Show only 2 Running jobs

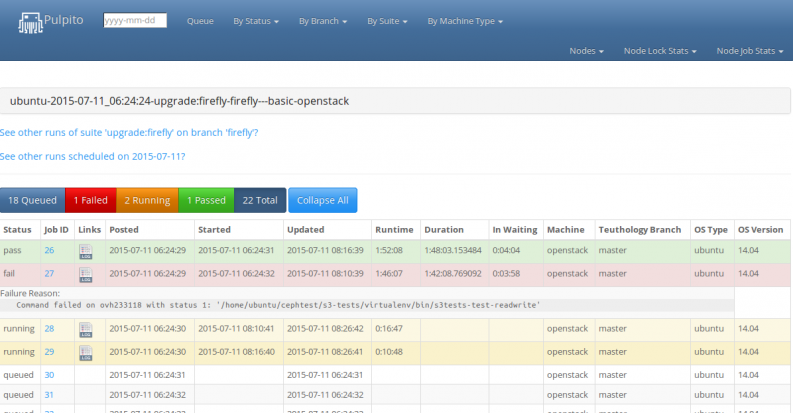147,200
